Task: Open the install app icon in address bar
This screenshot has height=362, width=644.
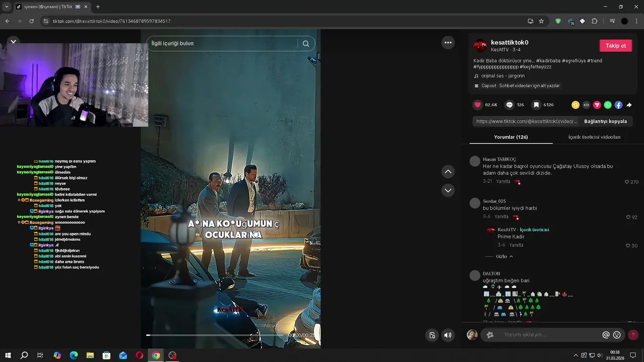Action: tap(530, 21)
